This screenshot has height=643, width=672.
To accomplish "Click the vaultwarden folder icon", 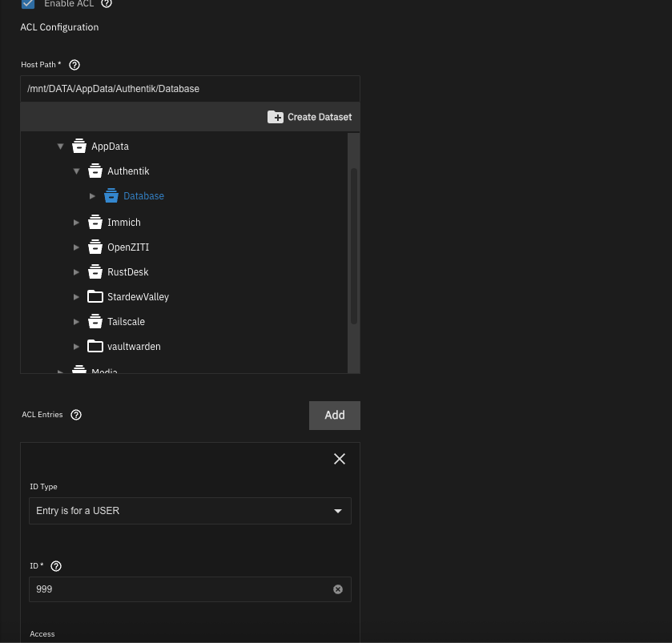I will 95,346.
